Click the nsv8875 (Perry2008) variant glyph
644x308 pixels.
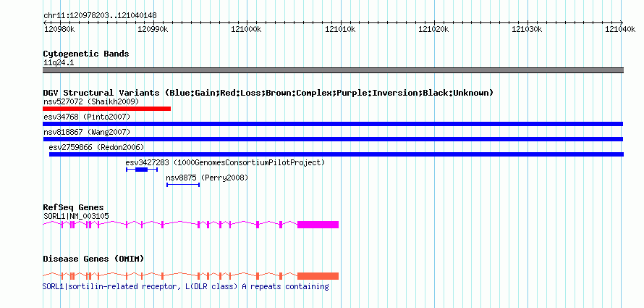(x=183, y=185)
